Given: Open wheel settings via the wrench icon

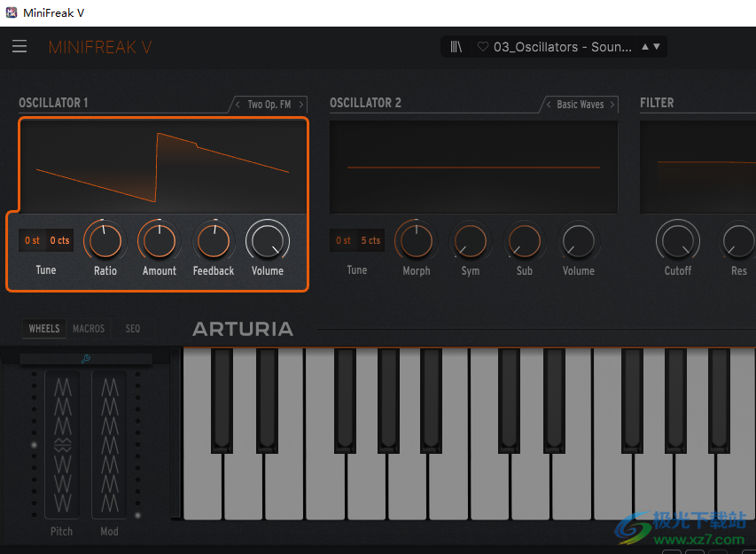Looking at the screenshot, I should 85,358.
